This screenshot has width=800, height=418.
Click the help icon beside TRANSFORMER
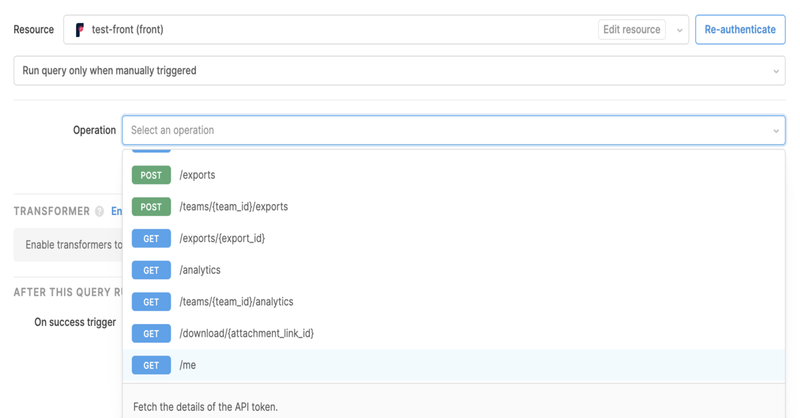[99, 212]
